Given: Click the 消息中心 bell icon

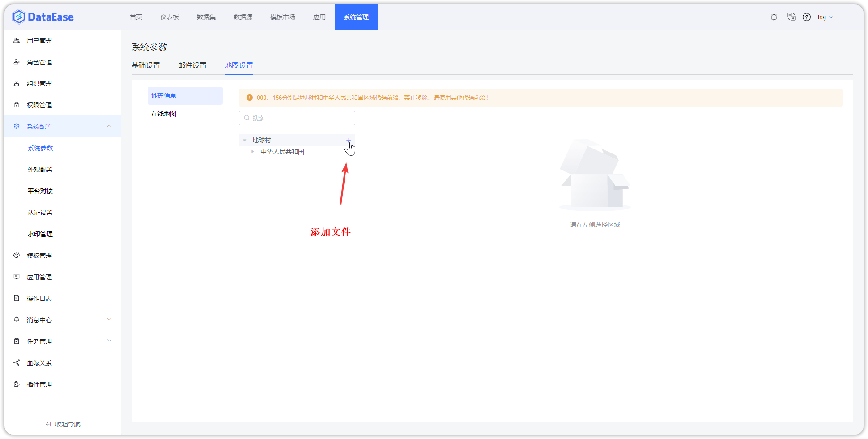Looking at the screenshot, I should point(17,320).
